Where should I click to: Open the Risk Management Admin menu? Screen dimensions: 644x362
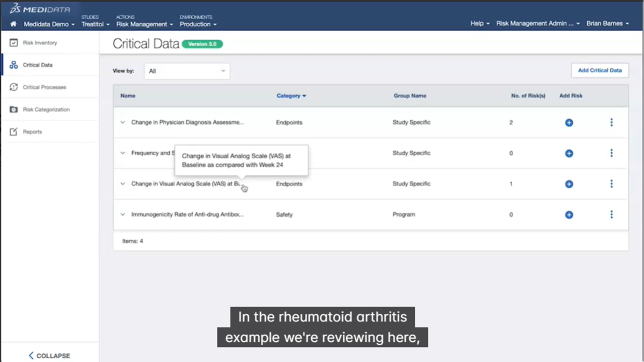pyautogui.click(x=538, y=24)
